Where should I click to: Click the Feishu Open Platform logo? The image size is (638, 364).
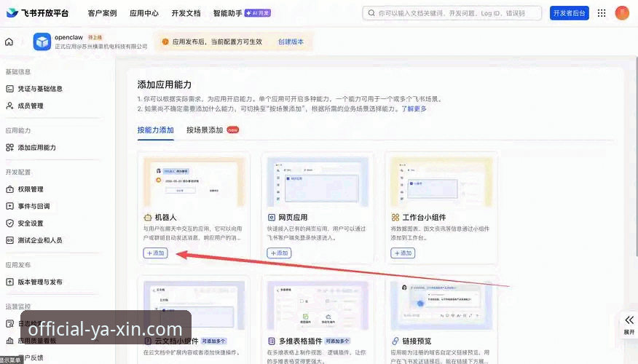point(37,13)
